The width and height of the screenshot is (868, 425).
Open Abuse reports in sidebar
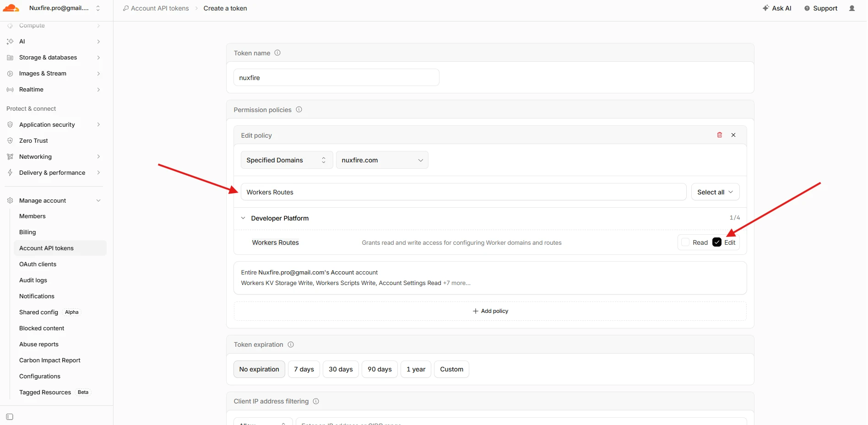39,344
